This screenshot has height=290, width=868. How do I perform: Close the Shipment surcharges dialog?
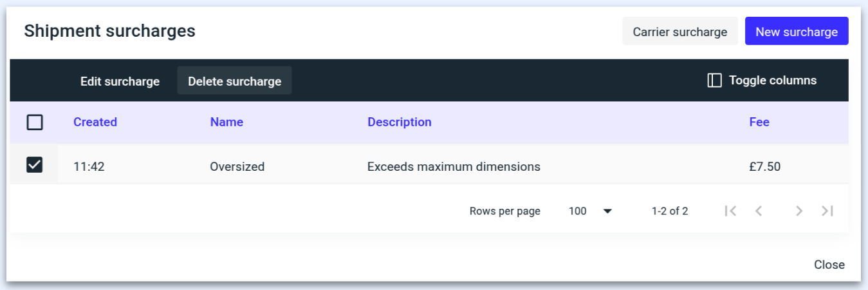[829, 265]
